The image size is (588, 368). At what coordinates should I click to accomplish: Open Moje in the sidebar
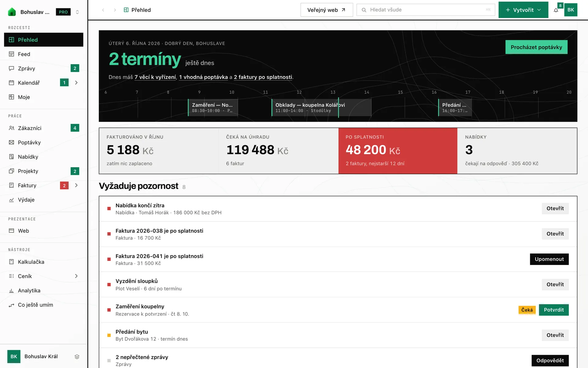43,97
